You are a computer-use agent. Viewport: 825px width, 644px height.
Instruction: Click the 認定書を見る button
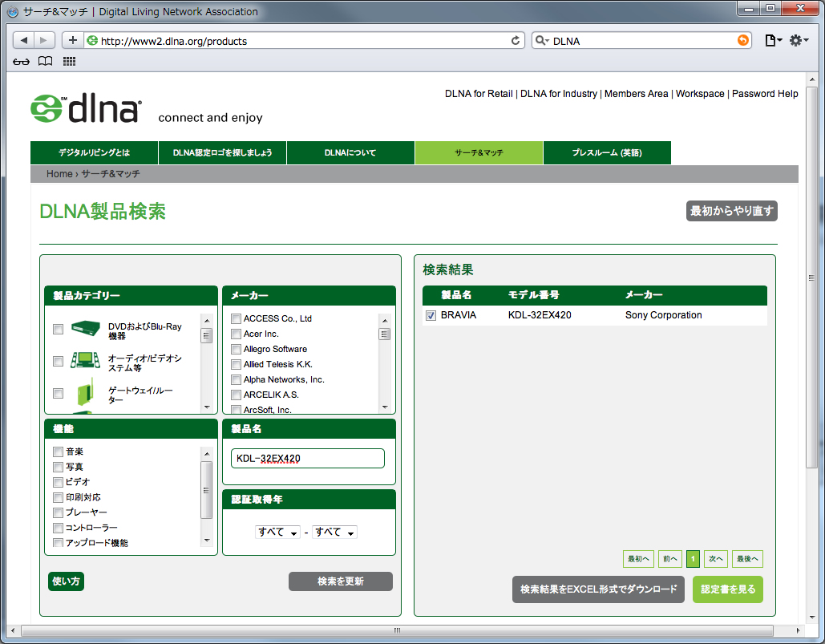728,589
